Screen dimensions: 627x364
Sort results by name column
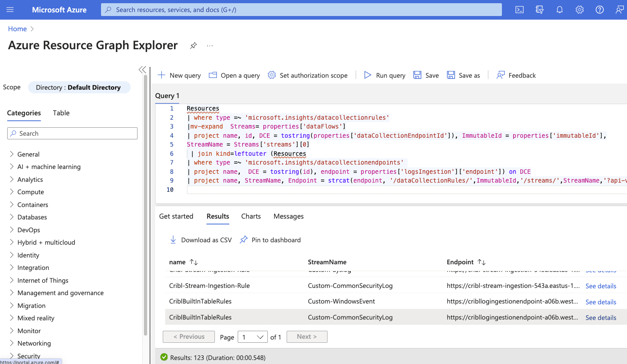(194, 262)
